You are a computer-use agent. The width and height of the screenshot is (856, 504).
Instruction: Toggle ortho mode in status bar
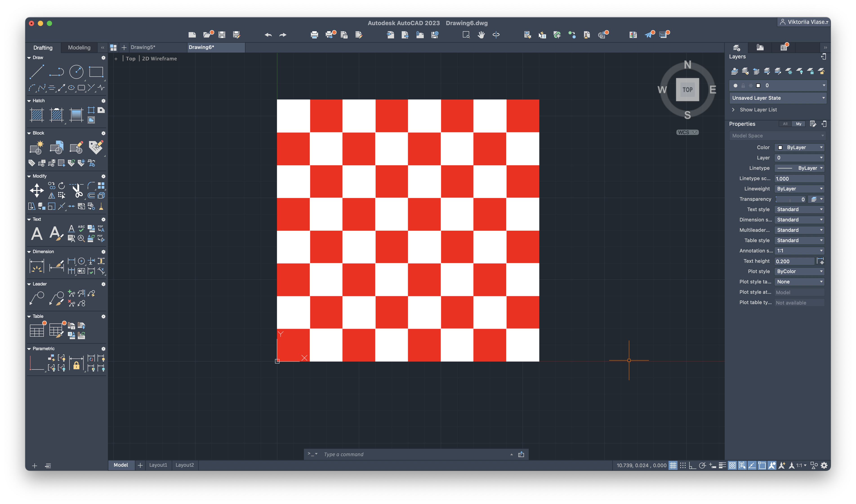pos(692,465)
